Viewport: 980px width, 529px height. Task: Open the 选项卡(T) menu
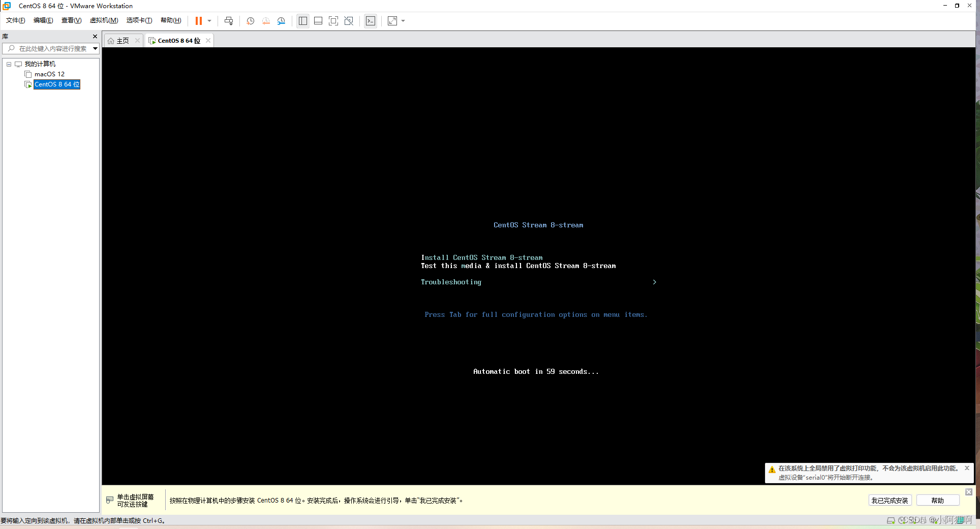point(139,20)
